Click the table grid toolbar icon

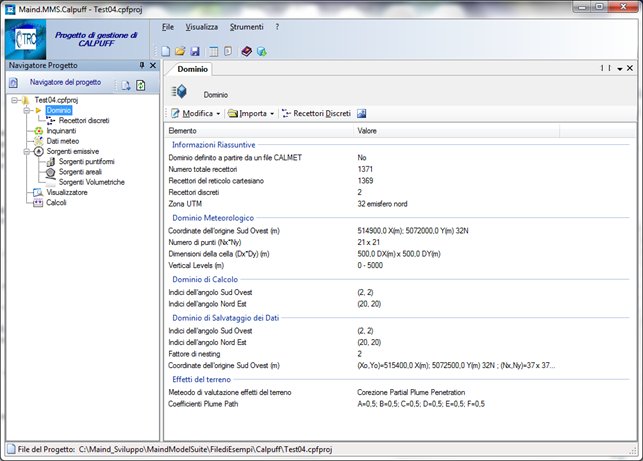pyautogui.click(x=214, y=51)
